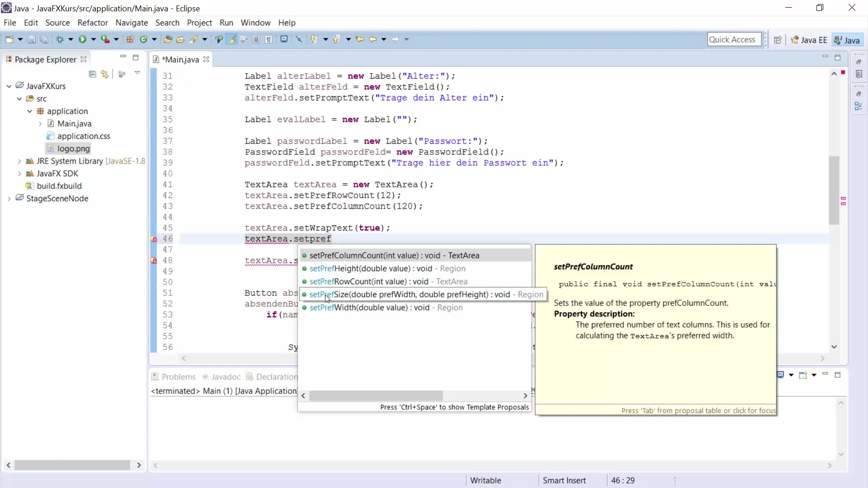The image size is (868, 488).
Task: Click the New Java Package icon
Action: (130, 39)
